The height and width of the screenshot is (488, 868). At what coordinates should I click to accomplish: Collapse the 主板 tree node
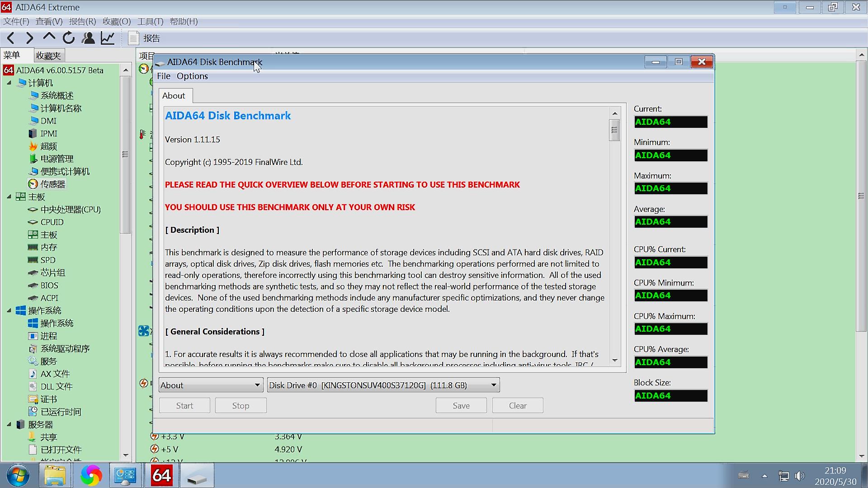pyautogui.click(x=9, y=197)
